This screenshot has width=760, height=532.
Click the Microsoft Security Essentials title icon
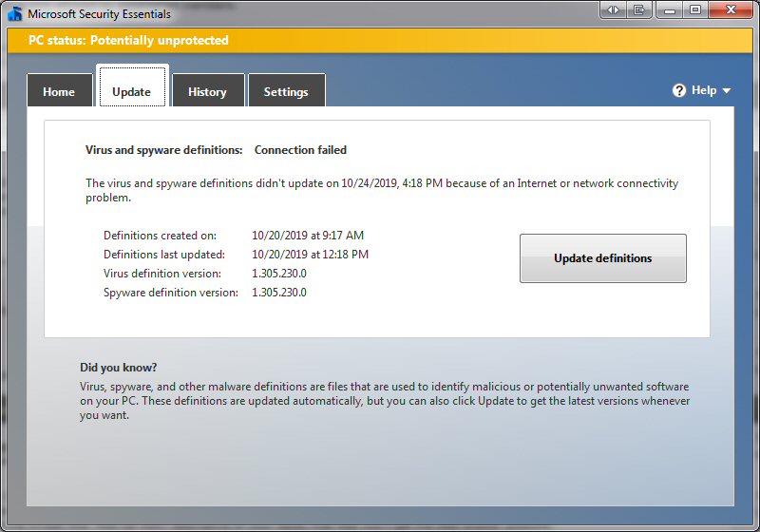14,13
